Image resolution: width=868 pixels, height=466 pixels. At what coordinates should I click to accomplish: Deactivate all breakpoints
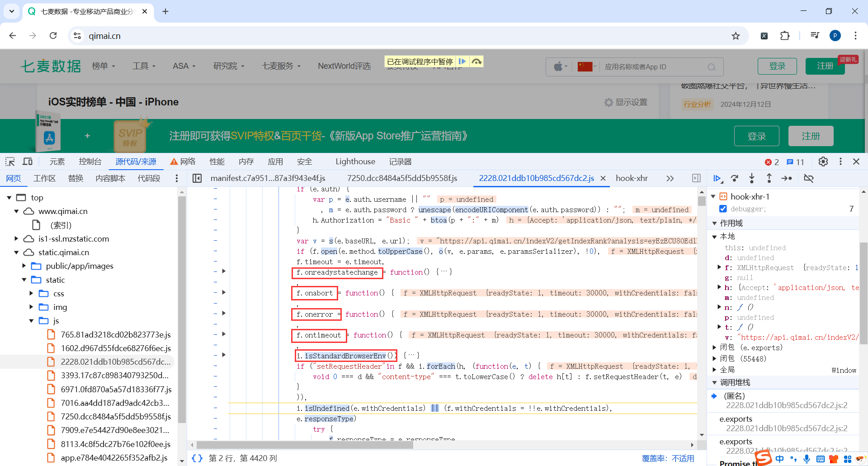pos(809,178)
